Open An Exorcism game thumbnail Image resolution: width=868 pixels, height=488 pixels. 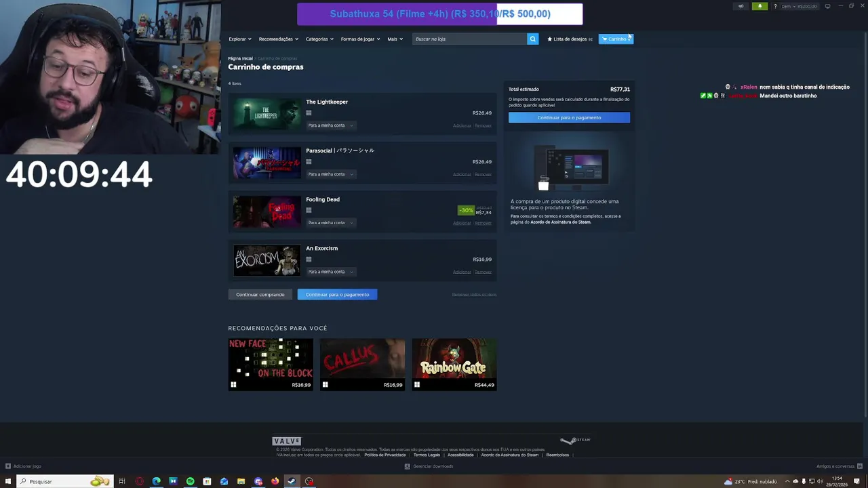(x=267, y=260)
